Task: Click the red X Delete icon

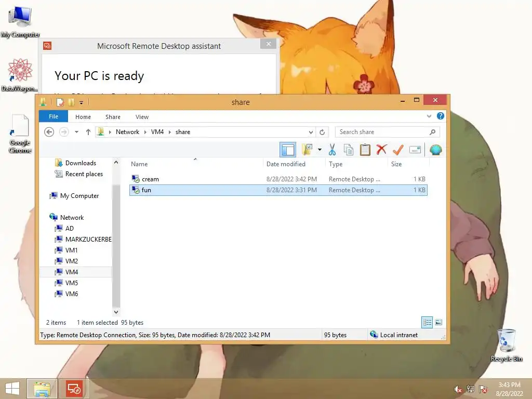Action: coord(381,149)
